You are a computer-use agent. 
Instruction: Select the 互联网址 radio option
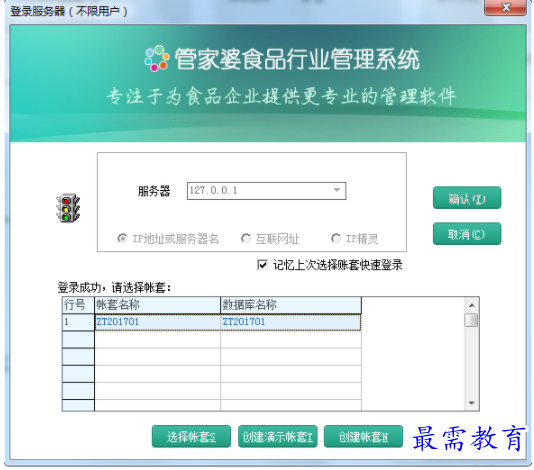point(270,239)
